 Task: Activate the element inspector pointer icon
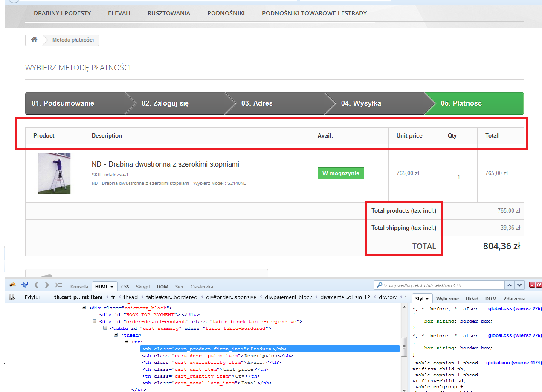[x=24, y=285]
